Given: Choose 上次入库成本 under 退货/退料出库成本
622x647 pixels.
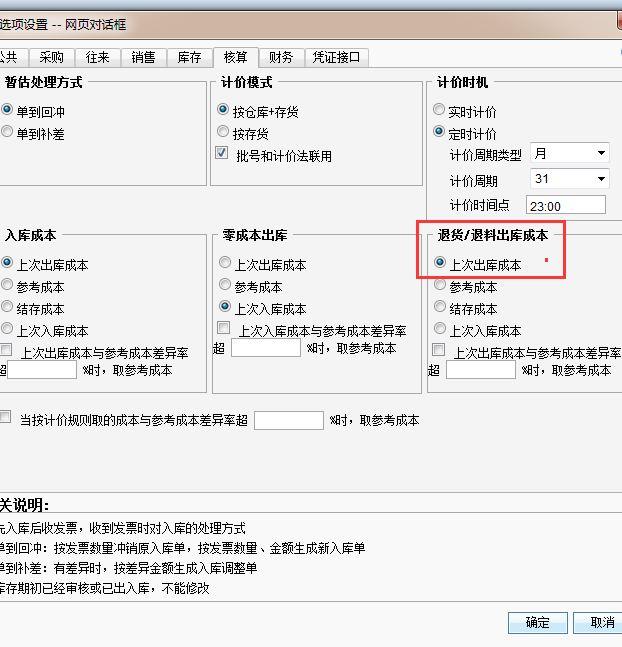Looking at the screenshot, I should pyautogui.click(x=440, y=328).
